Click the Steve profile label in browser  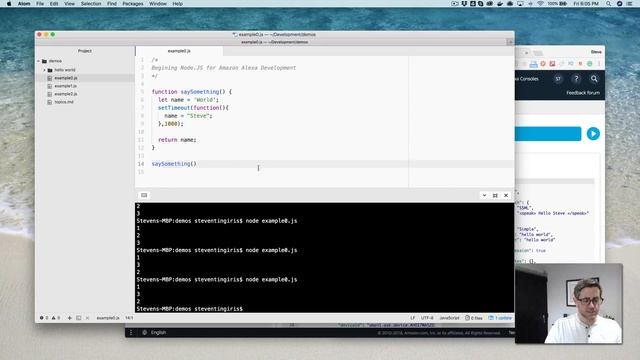click(596, 52)
